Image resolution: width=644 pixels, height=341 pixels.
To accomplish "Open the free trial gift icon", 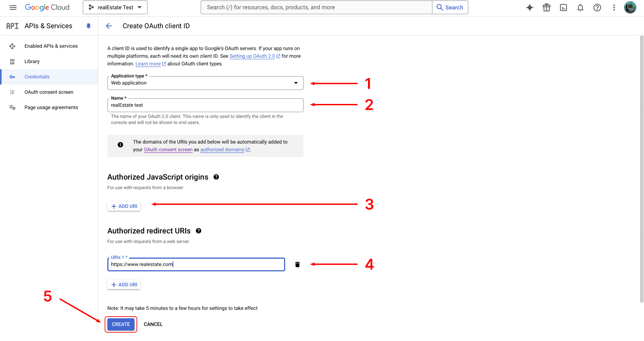I will point(546,7).
